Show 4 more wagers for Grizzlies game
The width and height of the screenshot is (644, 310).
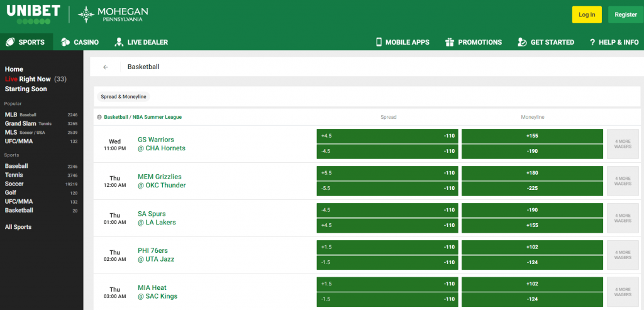pyautogui.click(x=623, y=180)
